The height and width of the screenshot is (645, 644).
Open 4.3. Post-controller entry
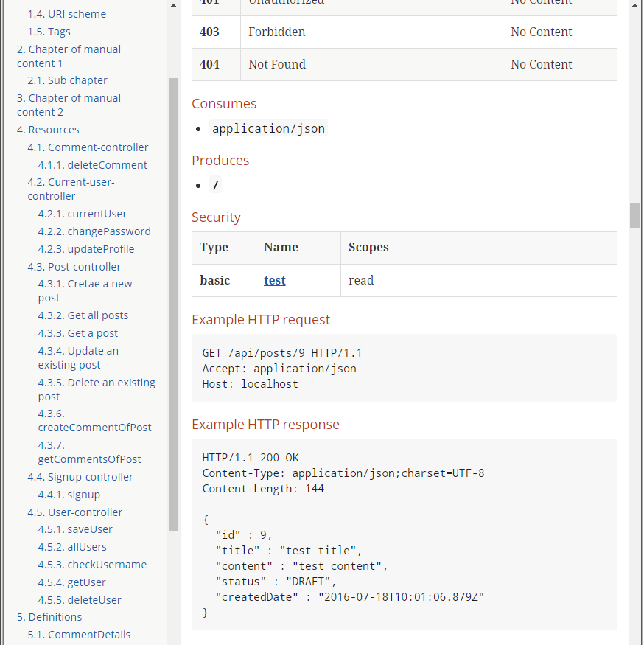pos(74,267)
